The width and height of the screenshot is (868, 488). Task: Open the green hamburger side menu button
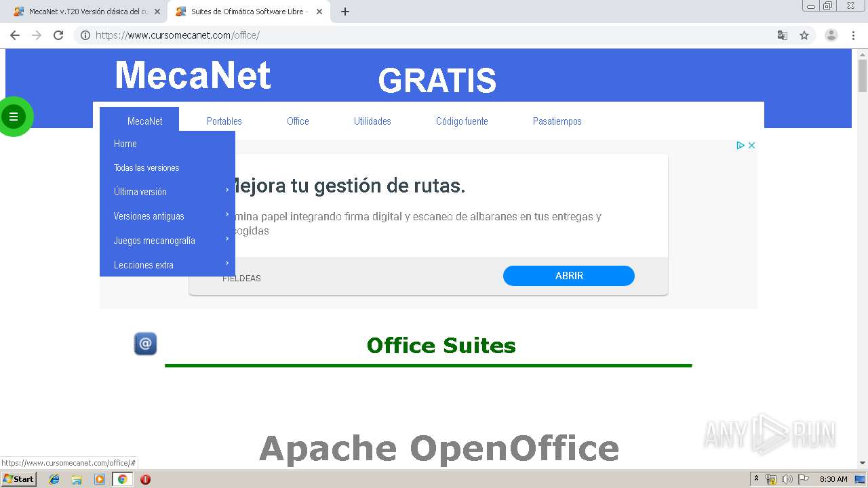click(14, 117)
